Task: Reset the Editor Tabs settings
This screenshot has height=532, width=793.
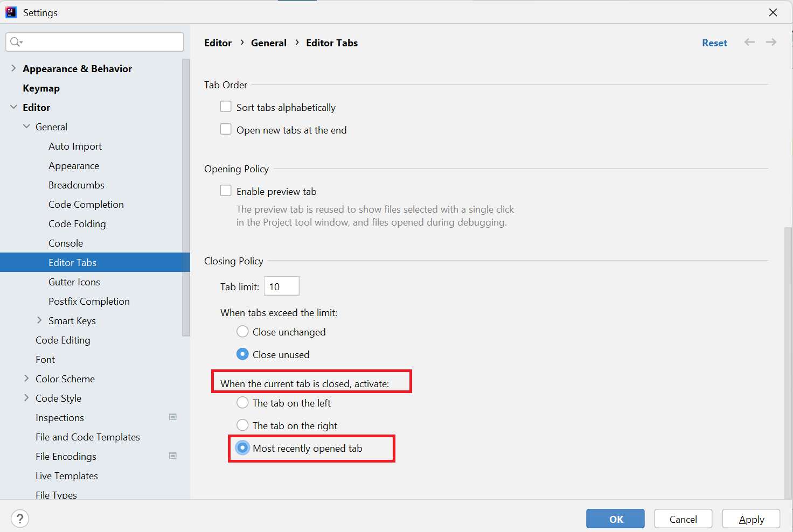Action: click(714, 43)
